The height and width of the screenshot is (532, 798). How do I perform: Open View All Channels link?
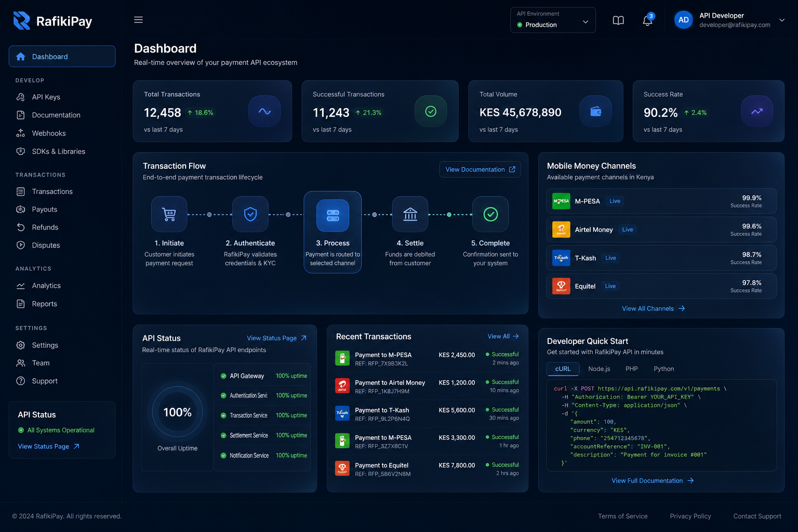654,309
